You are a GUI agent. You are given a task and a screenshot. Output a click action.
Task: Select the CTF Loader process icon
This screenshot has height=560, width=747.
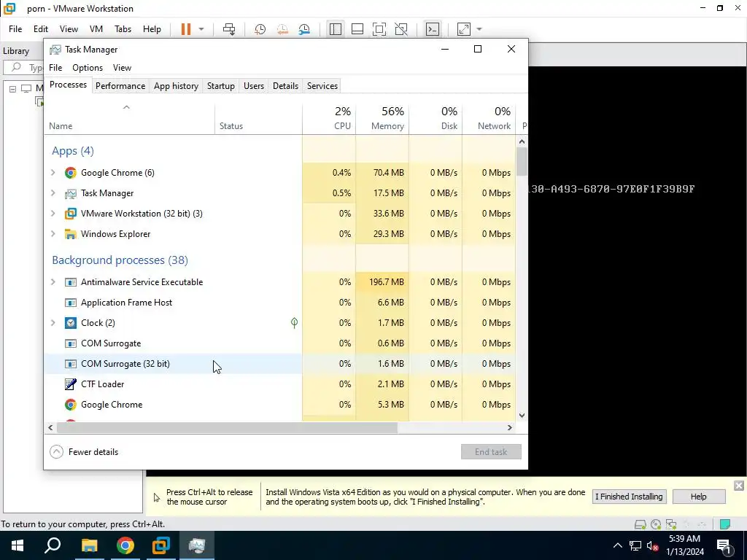click(71, 384)
